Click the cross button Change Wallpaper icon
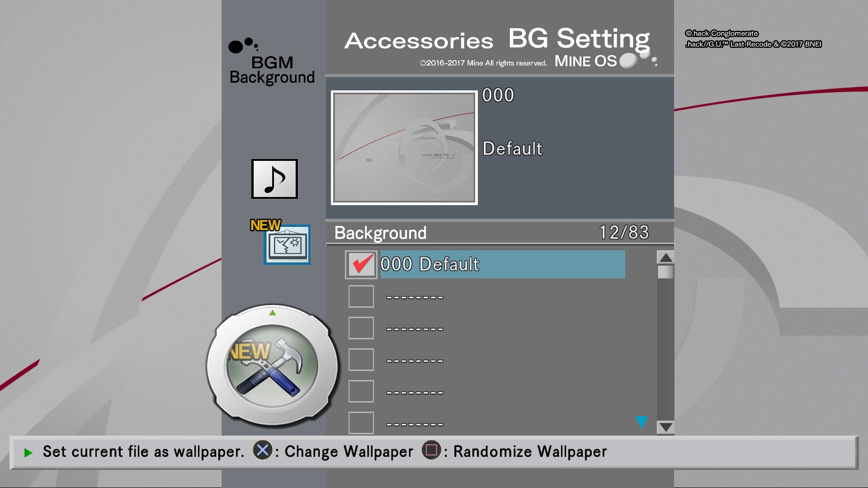Image resolution: width=868 pixels, height=488 pixels. pos(262,450)
